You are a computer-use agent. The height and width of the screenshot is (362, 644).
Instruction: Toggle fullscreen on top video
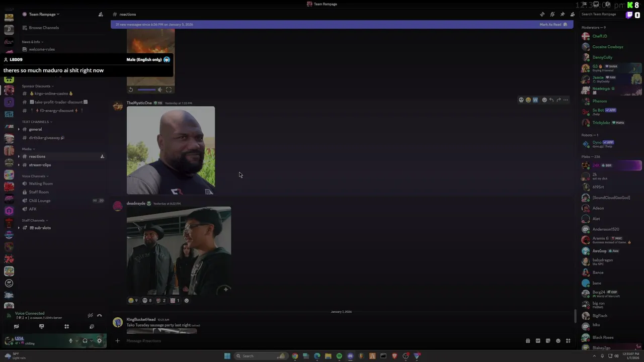click(x=169, y=89)
